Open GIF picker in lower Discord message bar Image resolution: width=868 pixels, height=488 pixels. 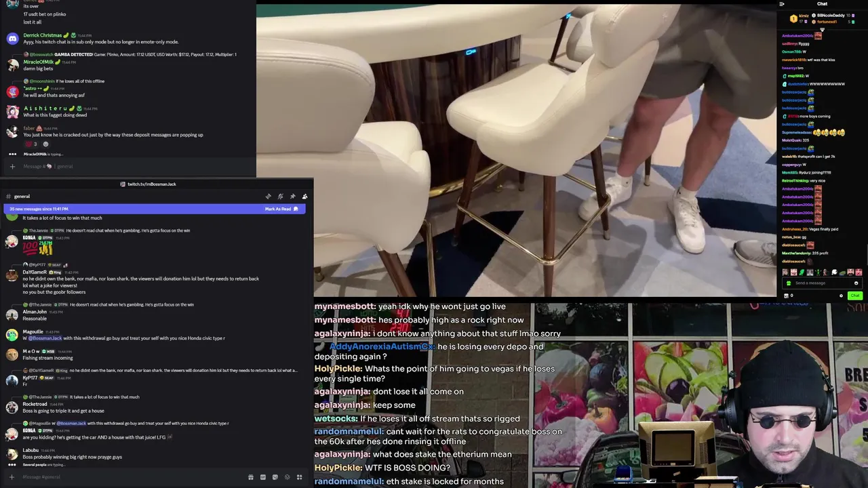coord(263,477)
